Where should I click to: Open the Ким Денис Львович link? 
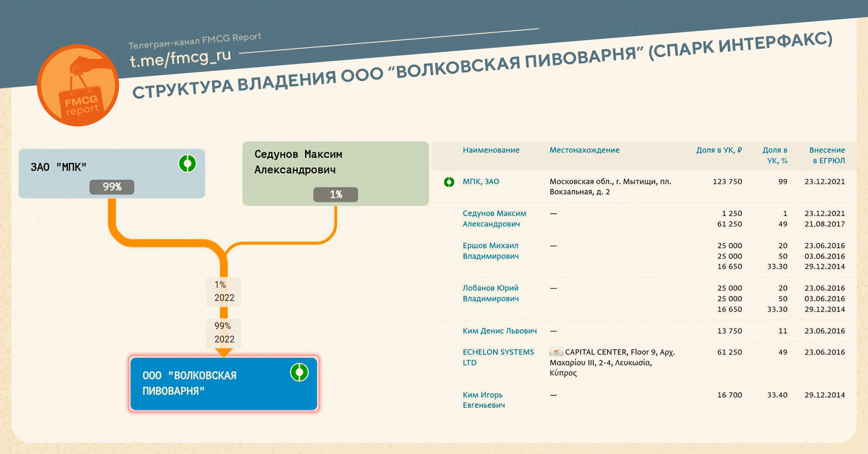[500, 331]
